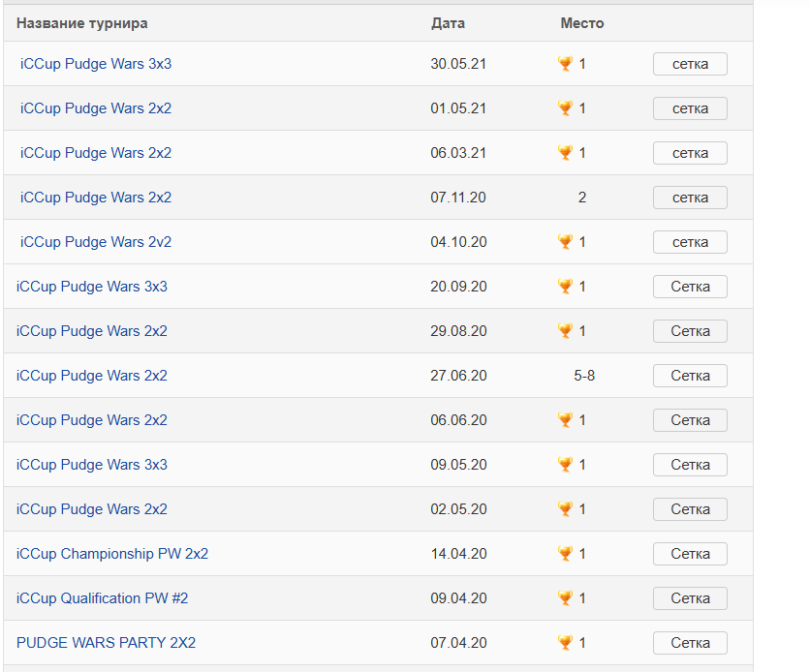This screenshot has height=672, width=810.
Task: Select the date 14.04.20 cell
Action: click(x=458, y=554)
